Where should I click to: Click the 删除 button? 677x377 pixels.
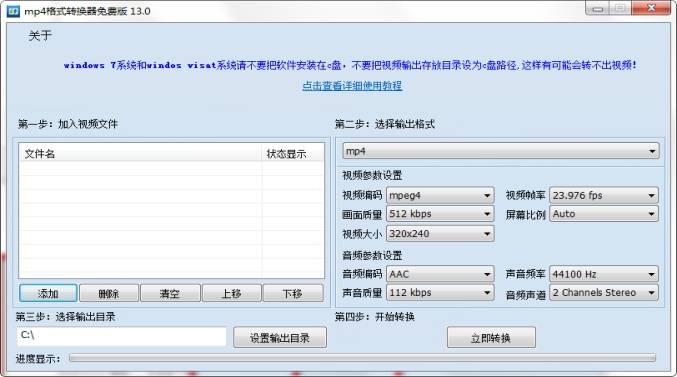tap(109, 293)
